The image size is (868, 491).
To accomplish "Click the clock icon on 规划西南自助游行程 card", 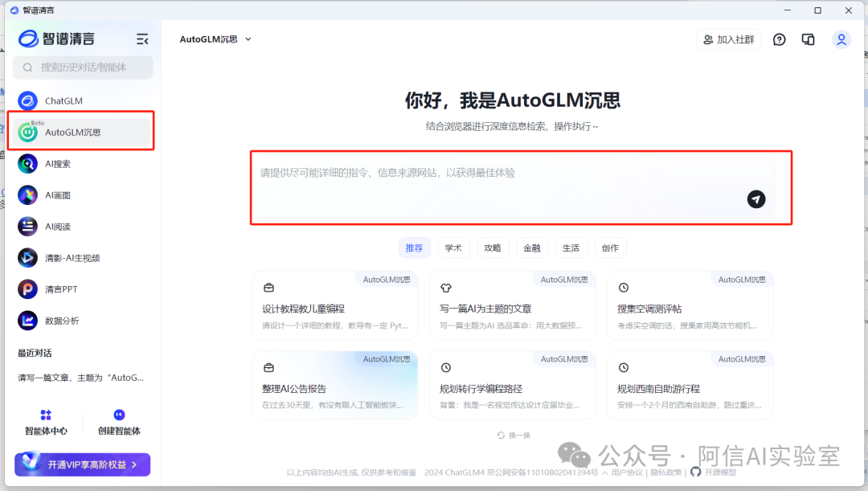I will pos(624,367).
